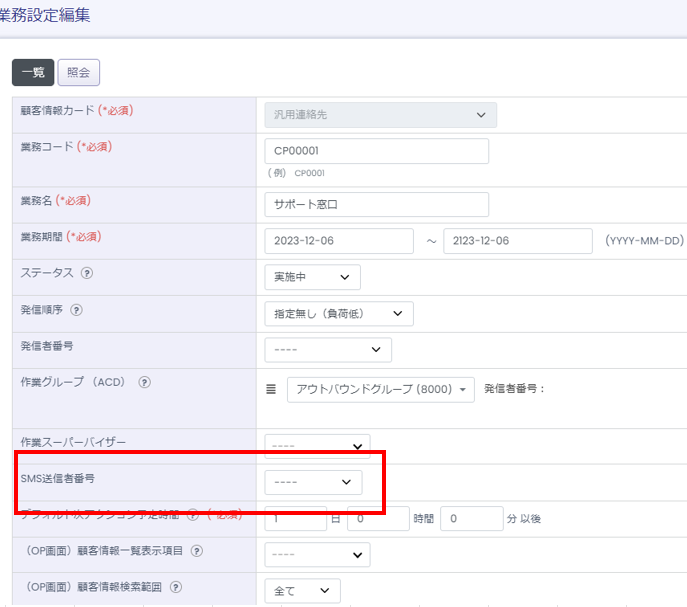687x607 pixels.
Task: Show help for 顧客情報一覧表示項目
Action: point(197,551)
